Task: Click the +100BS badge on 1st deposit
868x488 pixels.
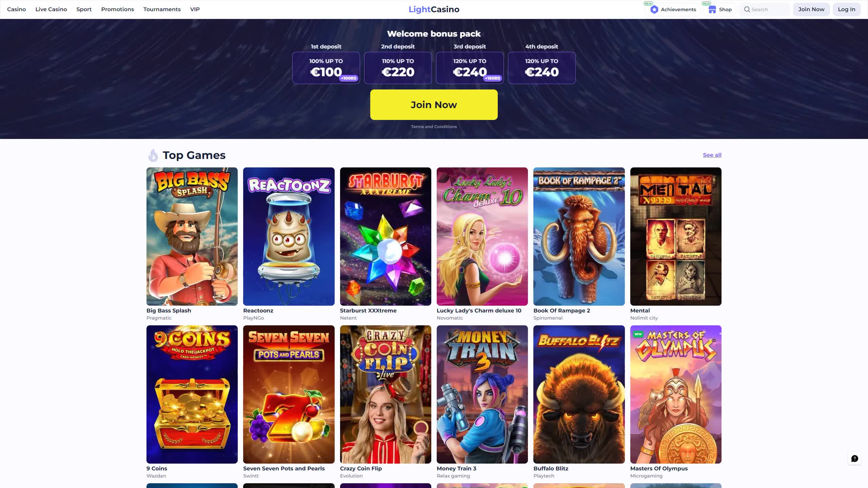Action: 349,78
